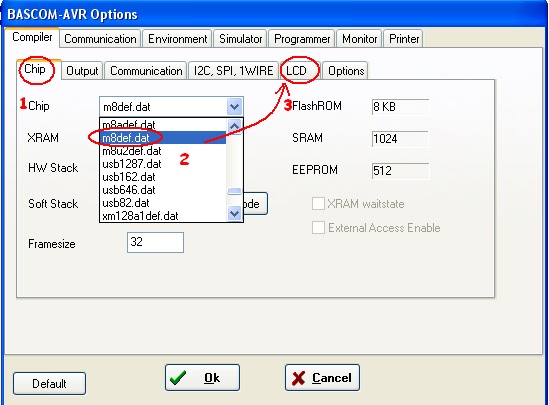Click the chip list scroll-down arrow

tap(234, 213)
